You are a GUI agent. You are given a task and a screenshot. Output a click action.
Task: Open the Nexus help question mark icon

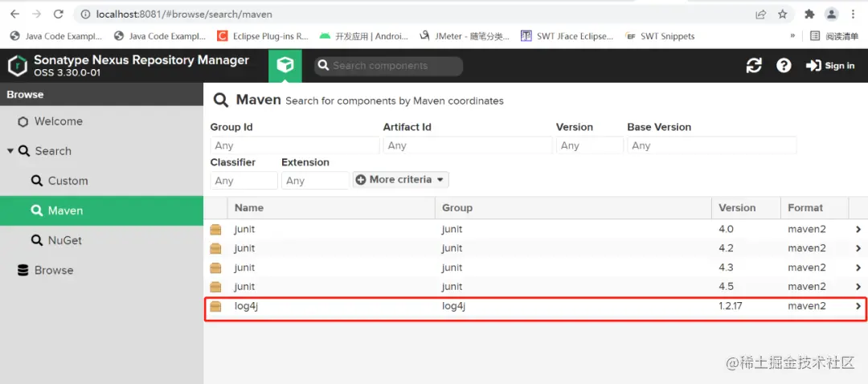(x=784, y=66)
